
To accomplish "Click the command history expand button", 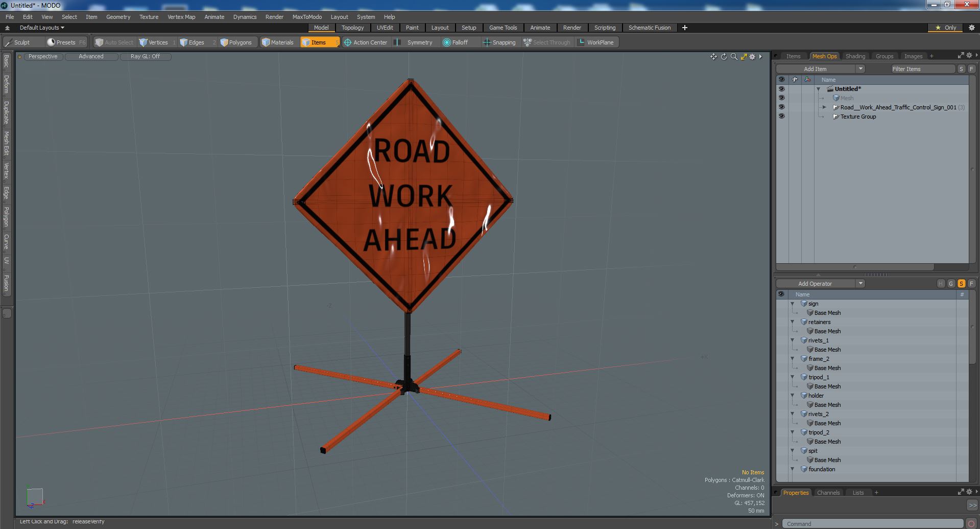I will coord(972,505).
